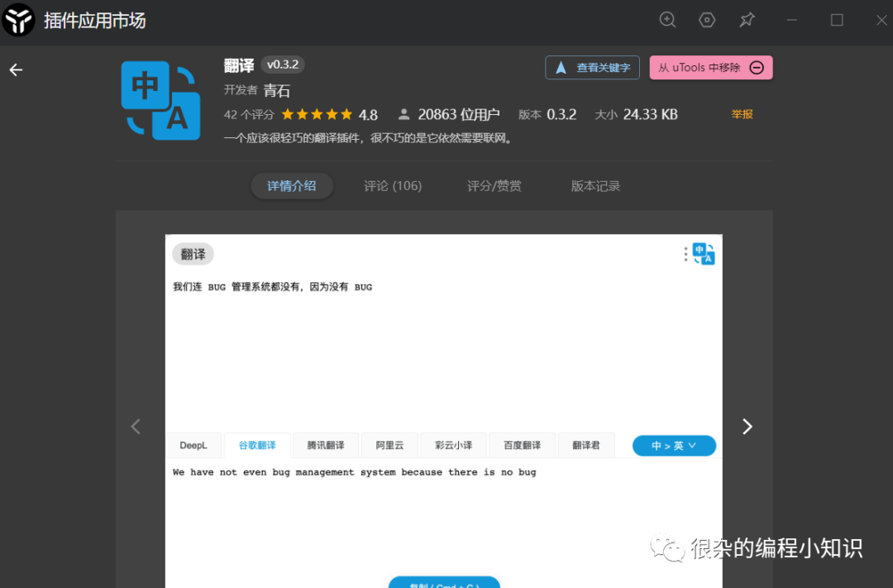Minimize the plugin market window
893x588 pixels.
(x=791, y=20)
